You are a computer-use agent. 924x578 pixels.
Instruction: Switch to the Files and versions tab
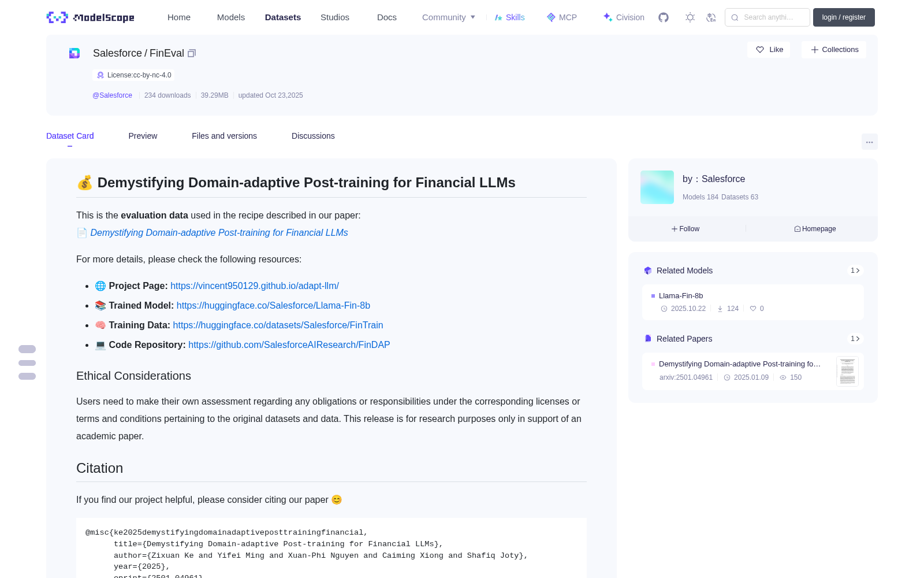(x=224, y=136)
